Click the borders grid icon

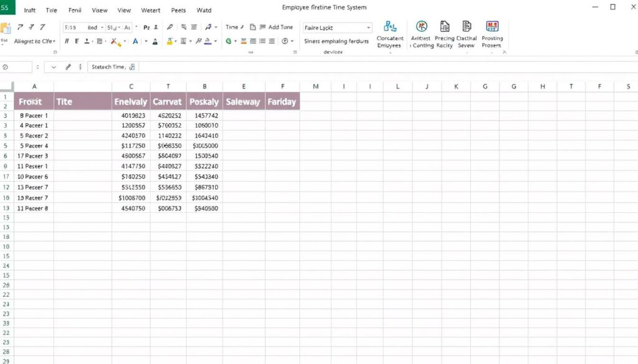[x=99, y=42]
